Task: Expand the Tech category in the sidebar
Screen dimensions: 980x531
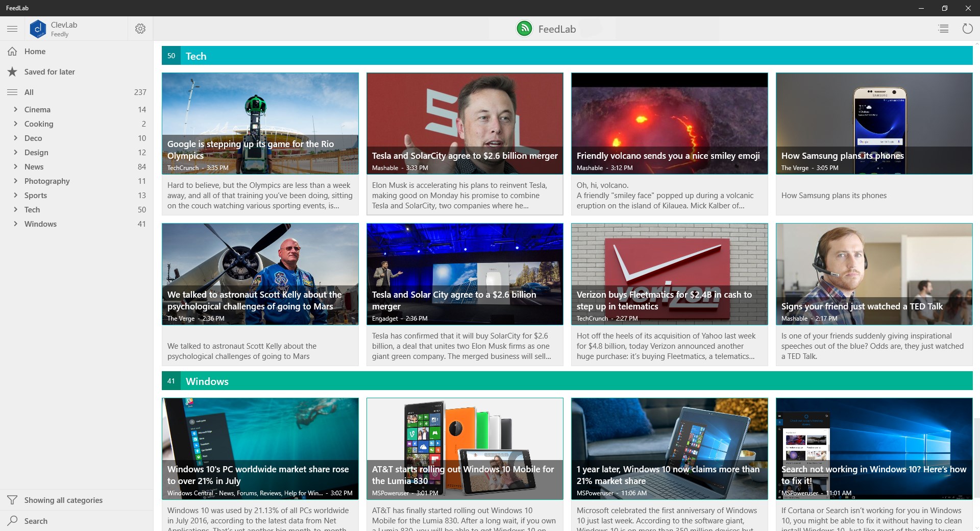Action: (x=15, y=209)
